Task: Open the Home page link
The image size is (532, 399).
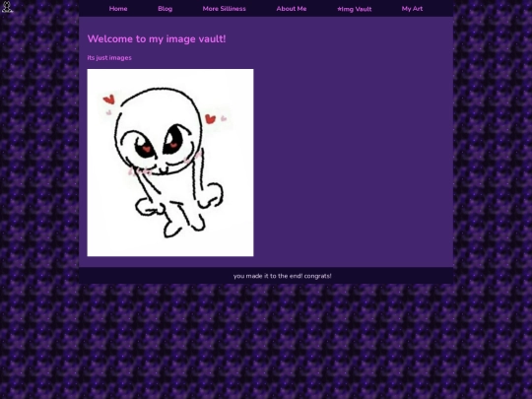Action: tap(118, 9)
